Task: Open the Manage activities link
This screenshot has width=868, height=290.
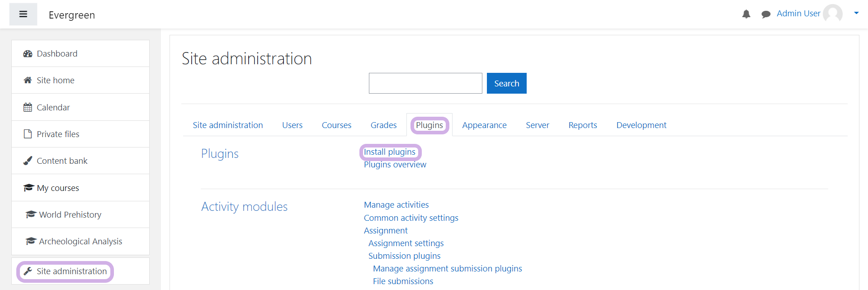Action: [396, 205]
